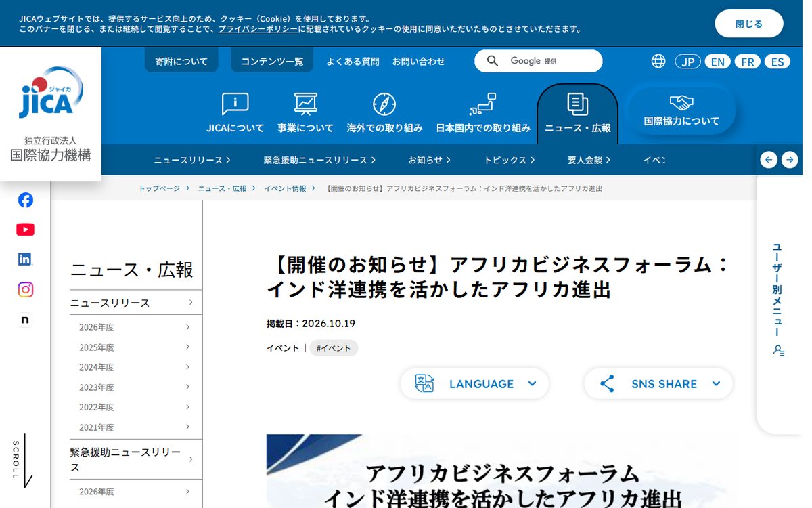The image size is (812, 508).
Task: Open よくある質問 link
Action: click(x=353, y=61)
